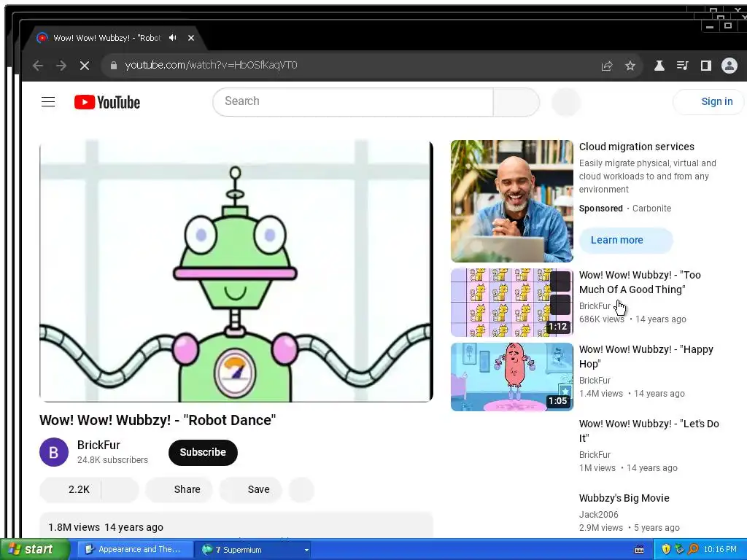Open the BrickFur channel avatar

click(x=54, y=452)
